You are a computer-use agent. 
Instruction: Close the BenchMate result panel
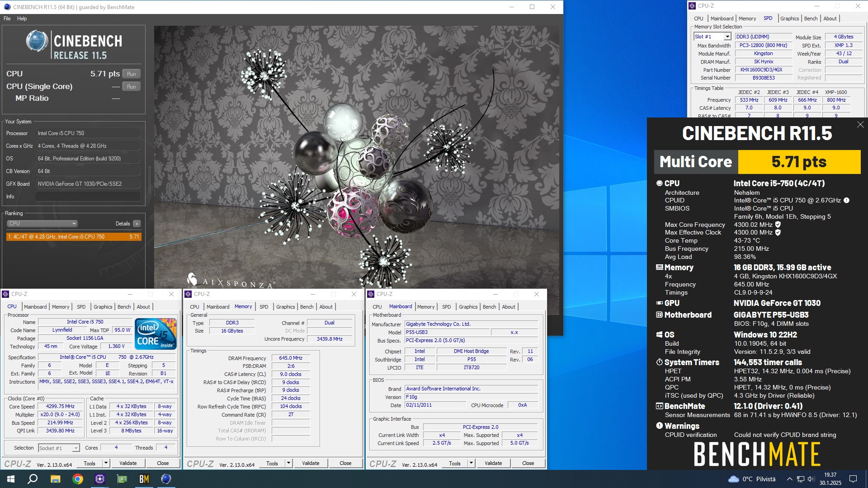pos(860,125)
